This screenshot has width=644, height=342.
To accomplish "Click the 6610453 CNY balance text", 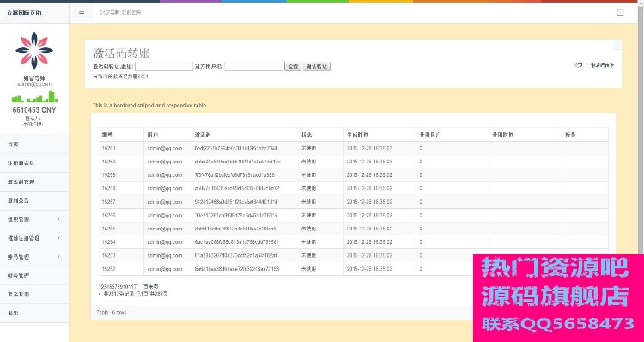I will point(34,110).
